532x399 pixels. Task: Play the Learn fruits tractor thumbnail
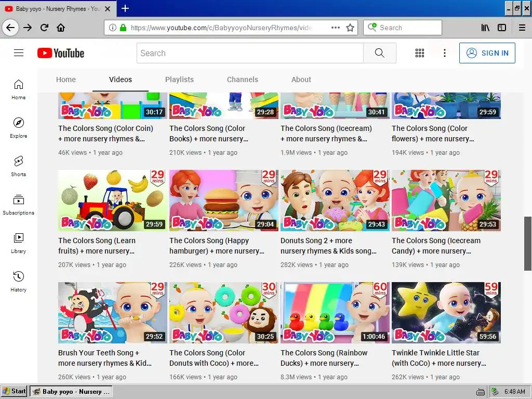[x=113, y=201]
